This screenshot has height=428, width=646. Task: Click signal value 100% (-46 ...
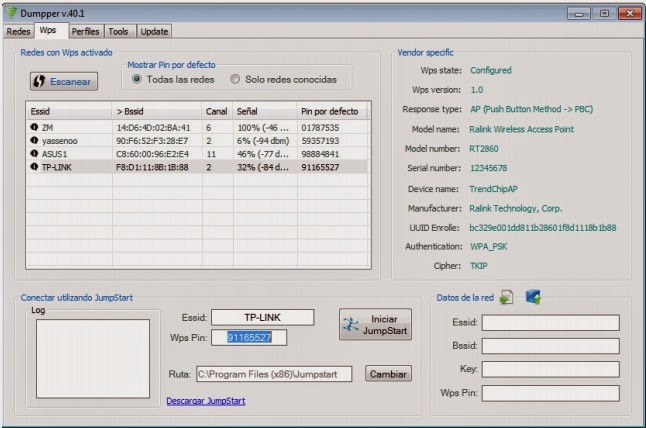pyautogui.click(x=263, y=128)
